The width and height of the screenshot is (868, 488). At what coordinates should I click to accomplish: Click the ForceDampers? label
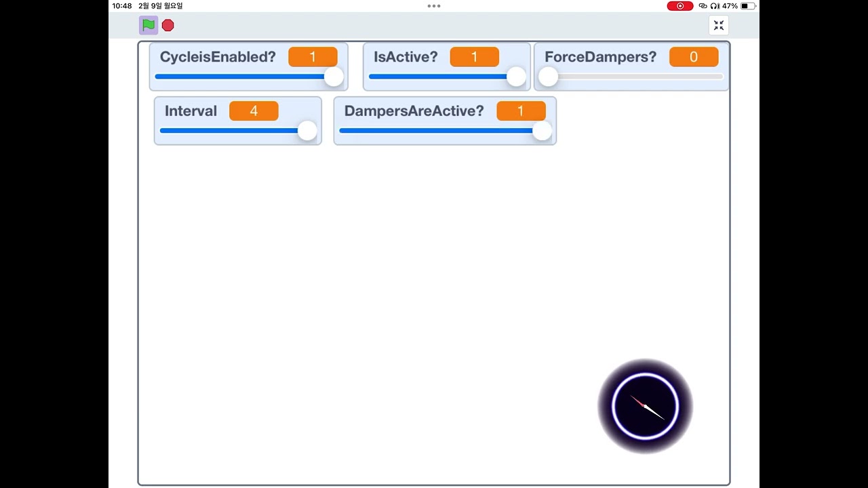(601, 57)
